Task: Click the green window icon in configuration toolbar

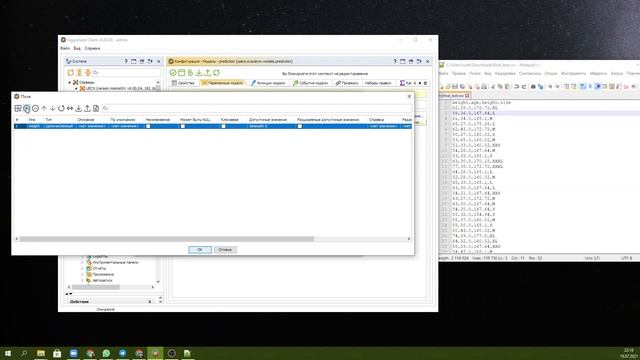Action: [x=182, y=73]
